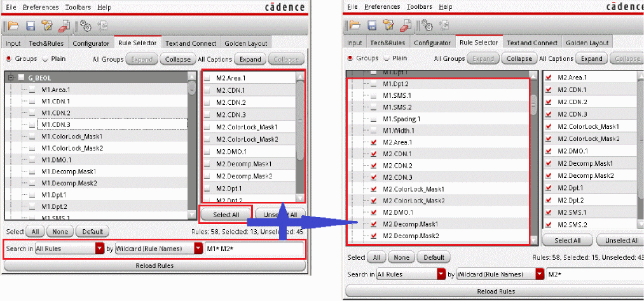
Task: Click the grayed-out tree icon in left window toolbar
Action: [103, 27]
